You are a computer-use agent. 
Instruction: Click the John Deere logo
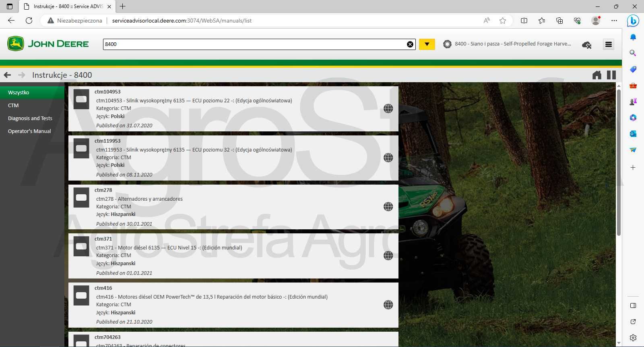(48, 44)
